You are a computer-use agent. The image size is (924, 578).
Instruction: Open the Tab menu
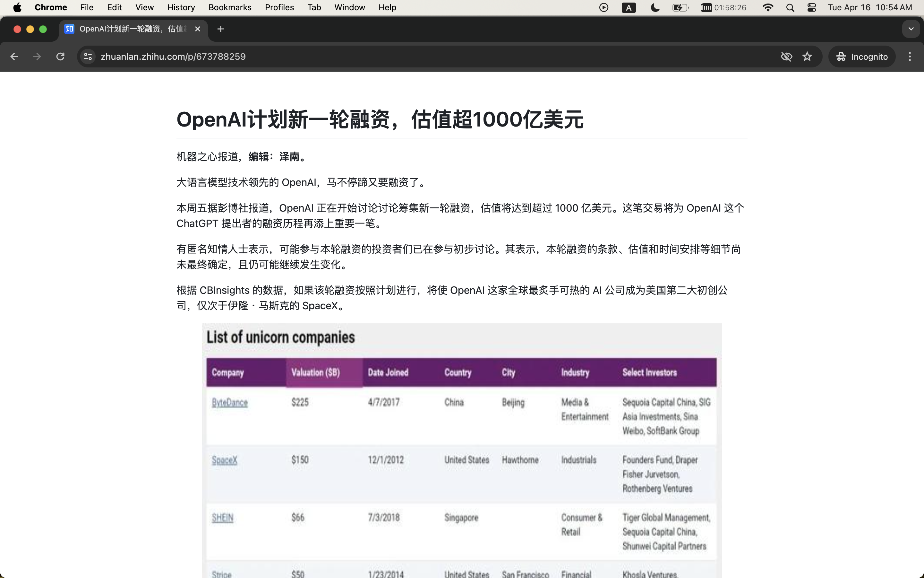pos(314,8)
